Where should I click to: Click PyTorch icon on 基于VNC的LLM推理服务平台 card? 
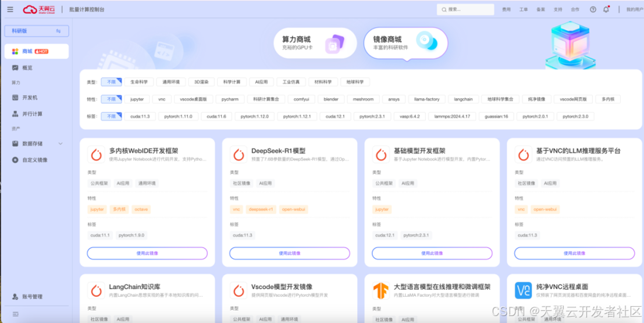point(524,155)
